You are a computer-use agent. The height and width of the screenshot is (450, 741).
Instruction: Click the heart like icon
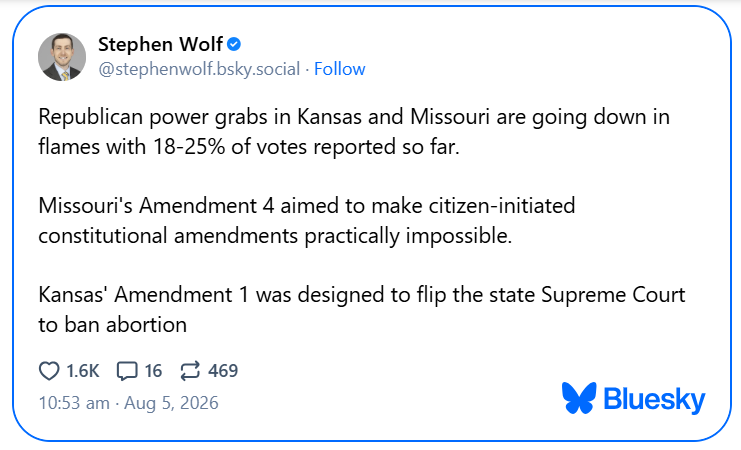49,371
